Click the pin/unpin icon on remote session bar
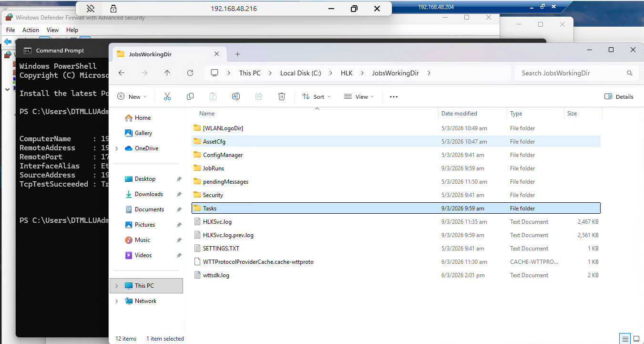The width and height of the screenshot is (644, 344). pyautogui.click(x=91, y=9)
